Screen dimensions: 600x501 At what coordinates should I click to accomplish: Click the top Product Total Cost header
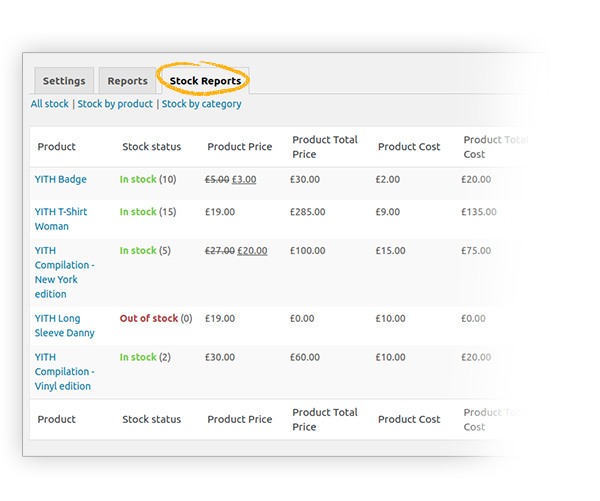(x=496, y=147)
